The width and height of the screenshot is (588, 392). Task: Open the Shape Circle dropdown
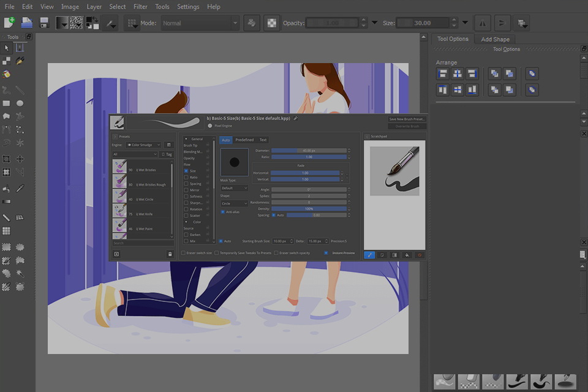coord(233,203)
